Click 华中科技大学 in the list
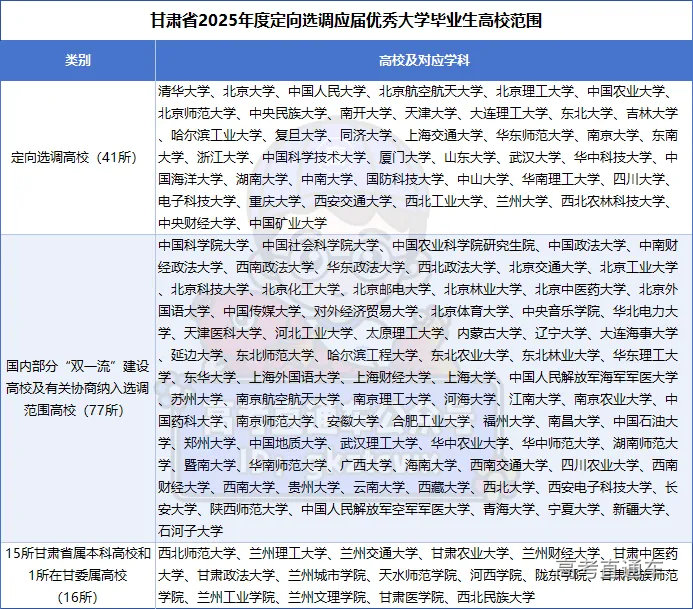Viewport: 693px width, 609px height. 613,157
